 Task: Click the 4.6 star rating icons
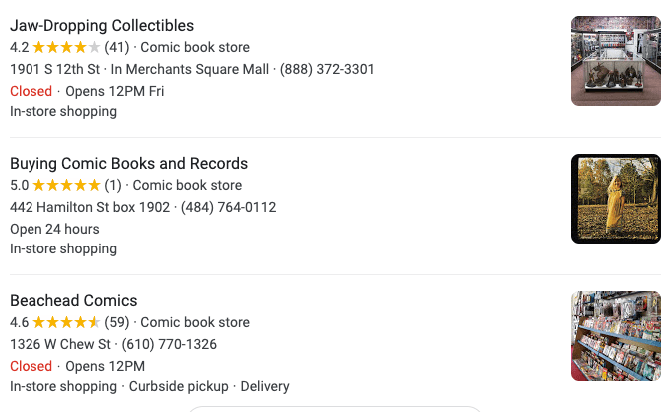[66, 322]
